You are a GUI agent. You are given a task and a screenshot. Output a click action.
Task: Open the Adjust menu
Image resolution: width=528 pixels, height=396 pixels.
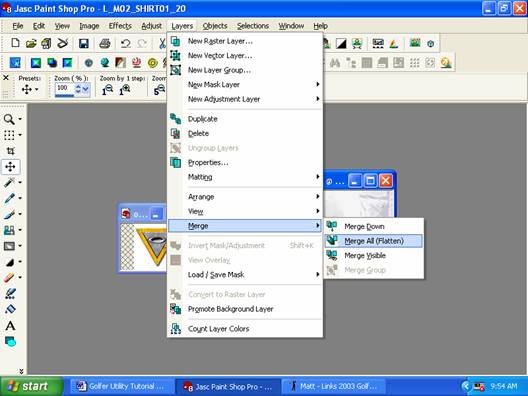[x=151, y=26]
